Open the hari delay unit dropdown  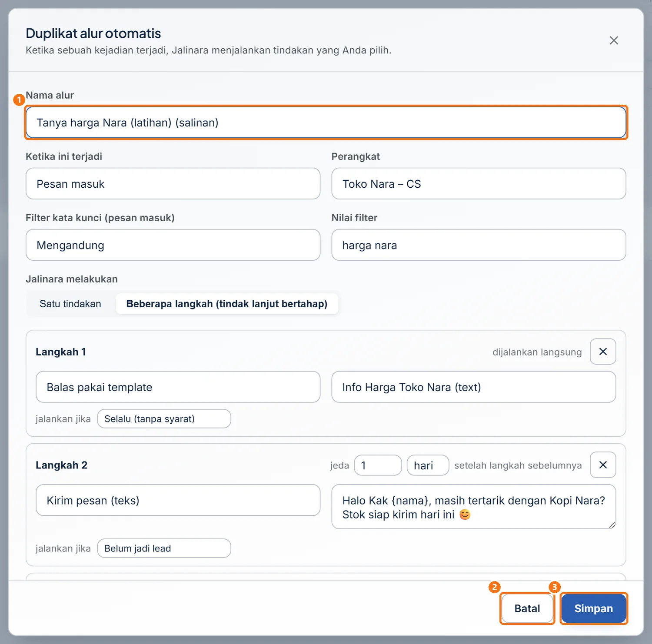coord(428,465)
